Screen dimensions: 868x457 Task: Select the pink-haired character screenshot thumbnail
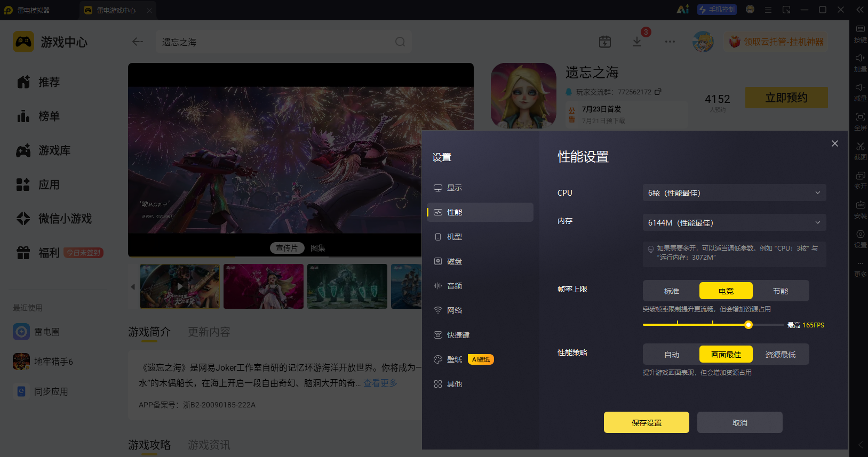[264, 286]
